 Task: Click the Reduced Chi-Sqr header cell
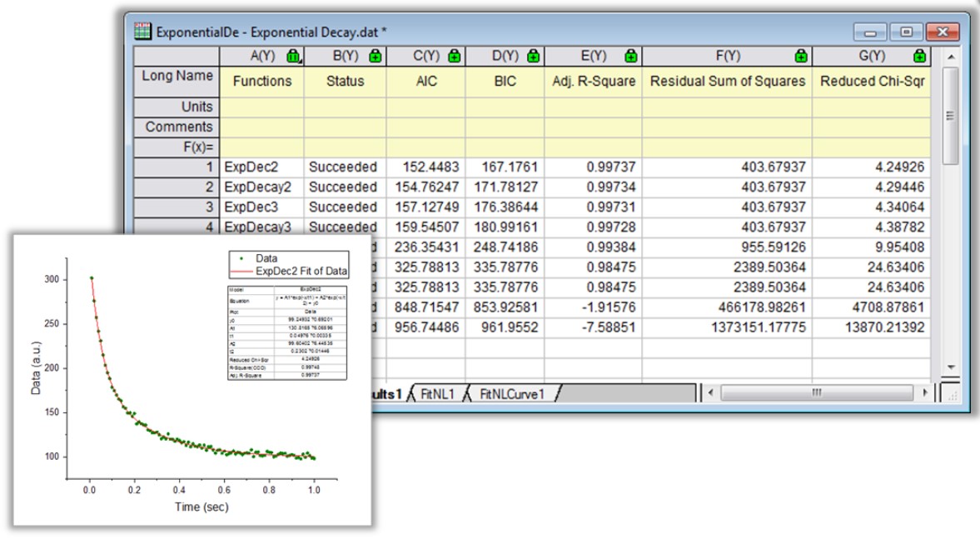(871, 82)
